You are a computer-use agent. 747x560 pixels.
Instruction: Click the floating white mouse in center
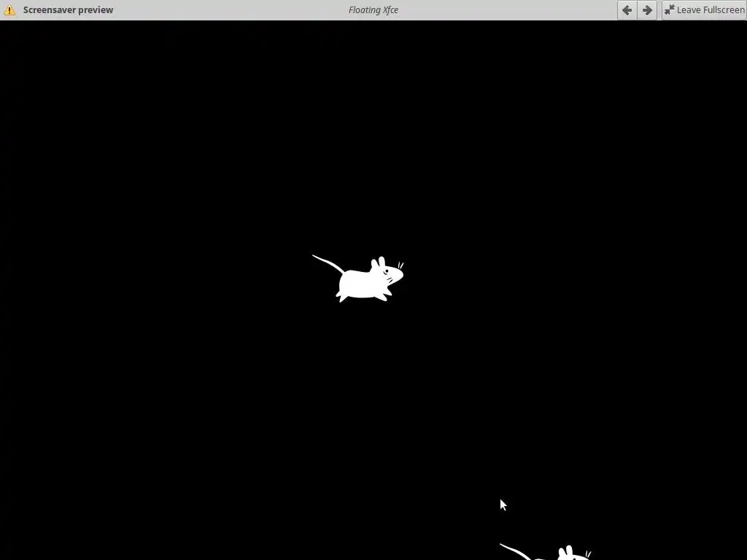tap(358, 279)
